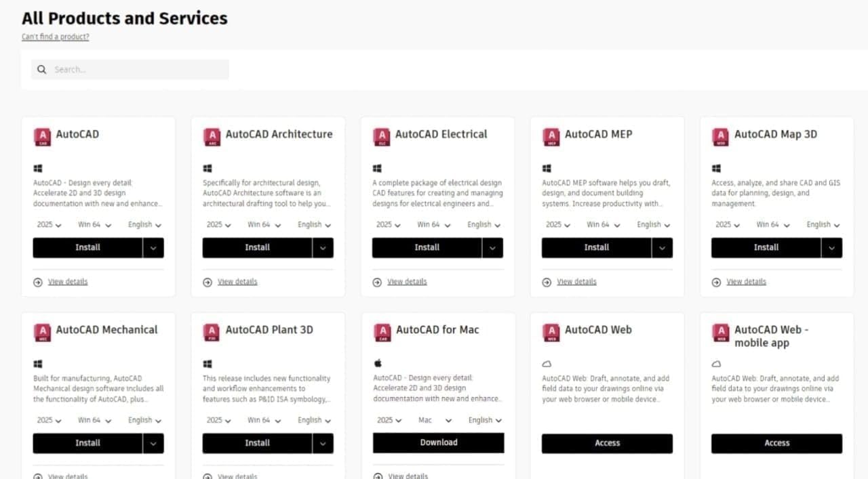
Task: Download AutoCAD for Mac
Action: pos(438,443)
